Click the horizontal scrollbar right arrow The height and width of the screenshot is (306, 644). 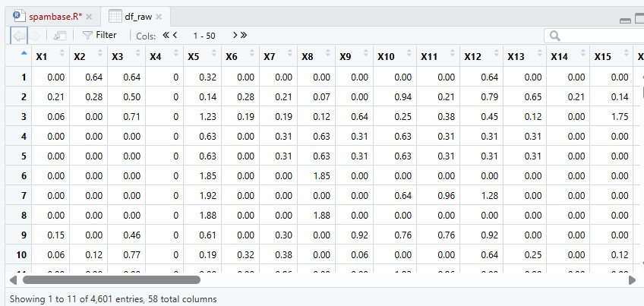632,280
